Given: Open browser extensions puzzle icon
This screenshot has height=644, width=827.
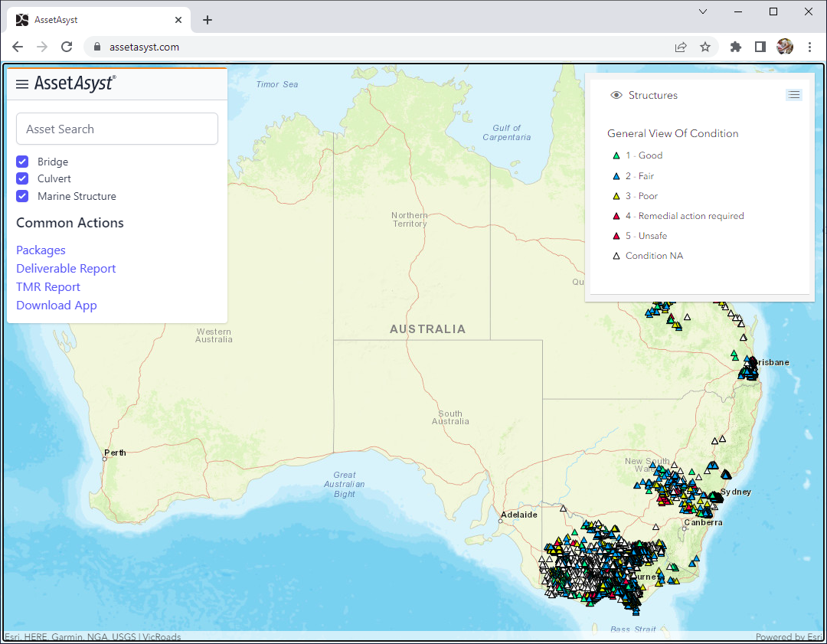Looking at the screenshot, I should (x=736, y=47).
